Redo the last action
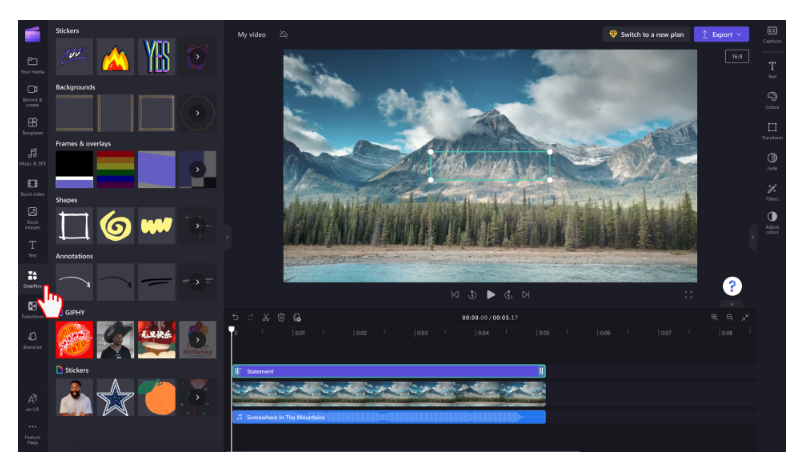 point(251,318)
